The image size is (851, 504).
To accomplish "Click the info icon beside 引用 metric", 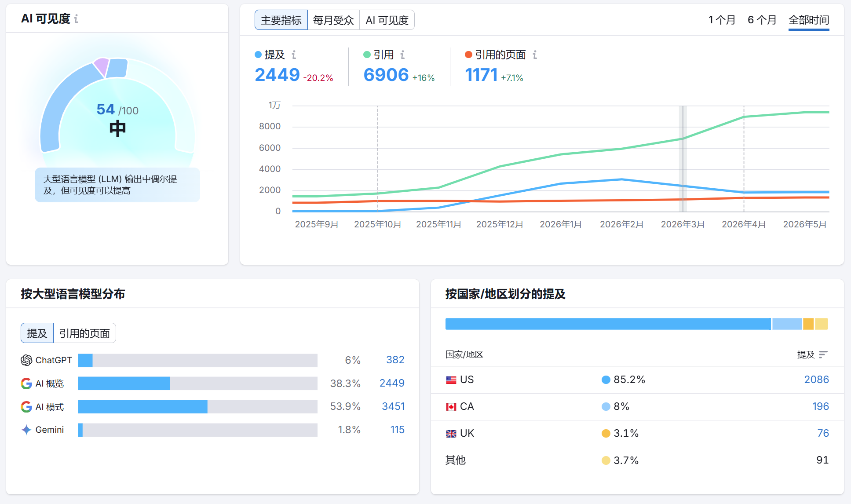I will pos(402,55).
